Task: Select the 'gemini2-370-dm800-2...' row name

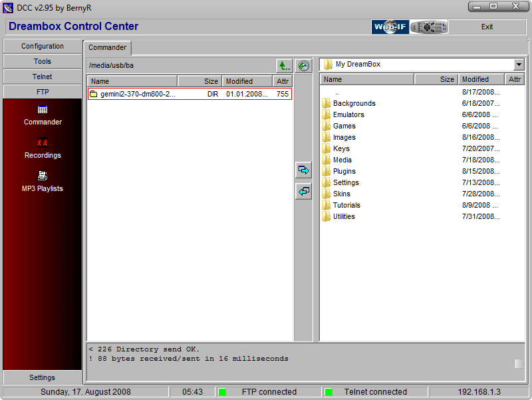Action: pos(138,94)
